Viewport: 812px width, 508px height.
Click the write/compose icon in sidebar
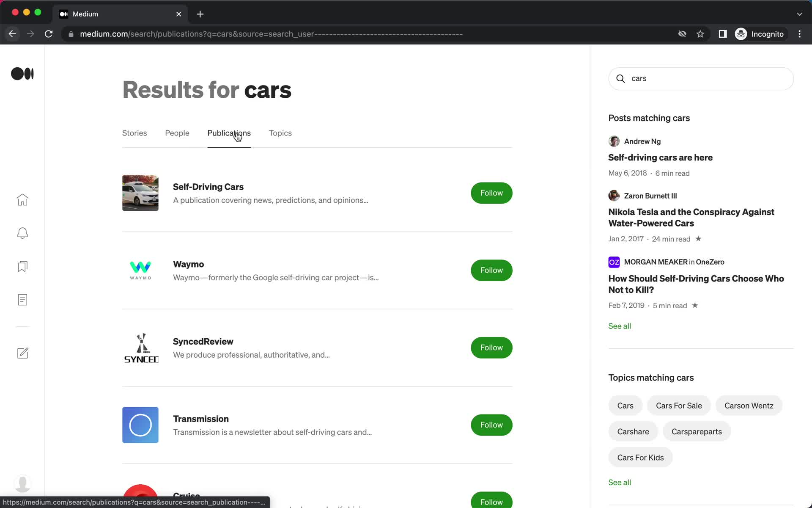coord(22,353)
